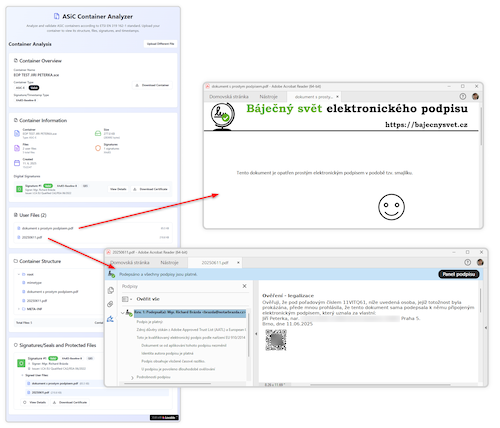Click the Upload Different File button
The height and width of the screenshot is (428, 500).
point(160,44)
